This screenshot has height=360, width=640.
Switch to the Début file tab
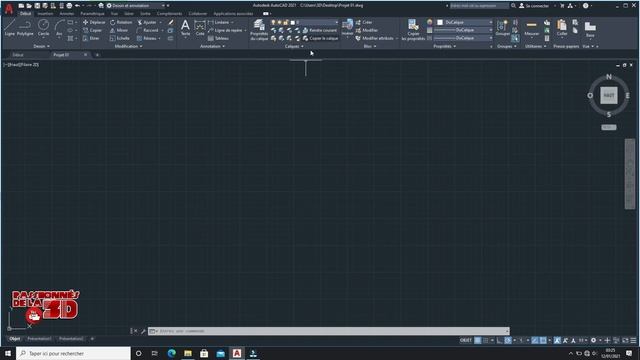pos(18,55)
